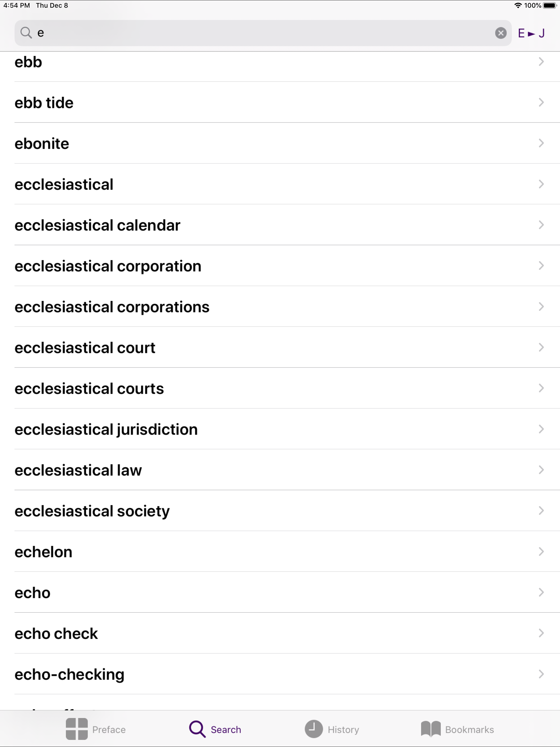Focus the search input field

[263, 33]
